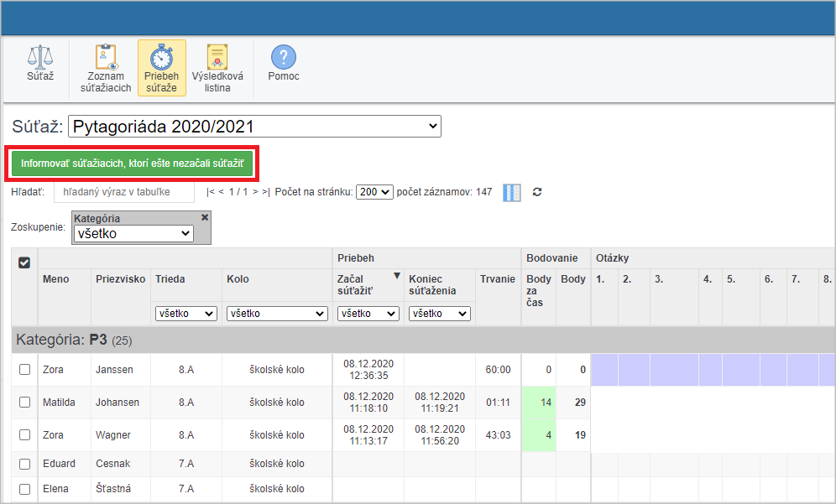The image size is (836, 504).
Task: Open the Súťaž competition dropdown
Action: tap(255, 127)
